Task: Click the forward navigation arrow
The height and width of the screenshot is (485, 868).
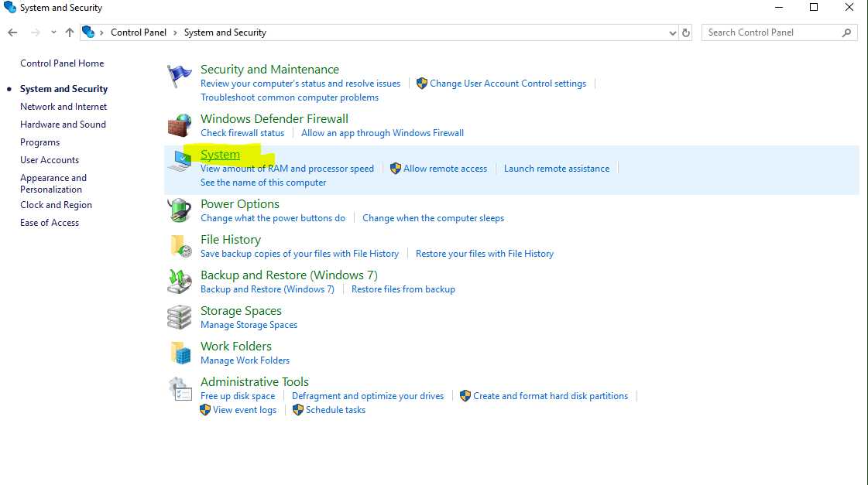Action: click(x=36, y=32)
